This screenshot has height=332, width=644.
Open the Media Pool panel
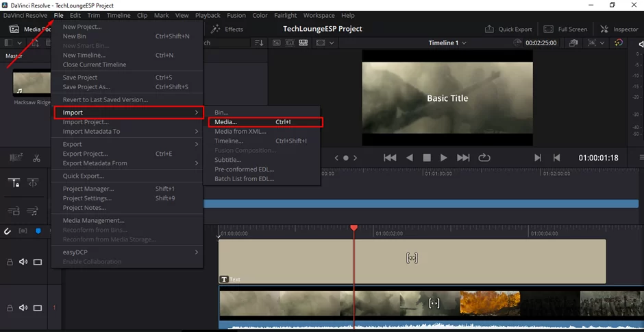[29, 29]
